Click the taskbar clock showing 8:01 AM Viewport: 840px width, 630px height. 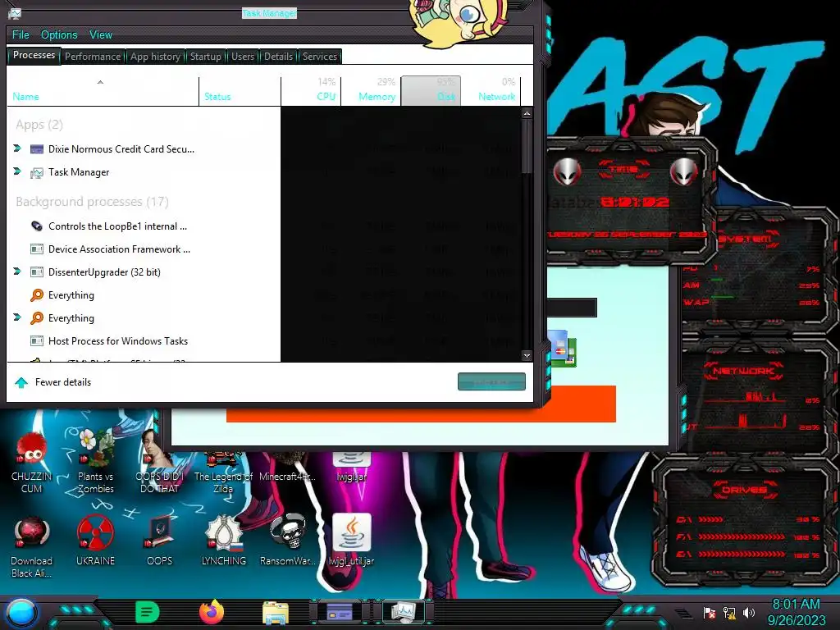tap(796, 612)
